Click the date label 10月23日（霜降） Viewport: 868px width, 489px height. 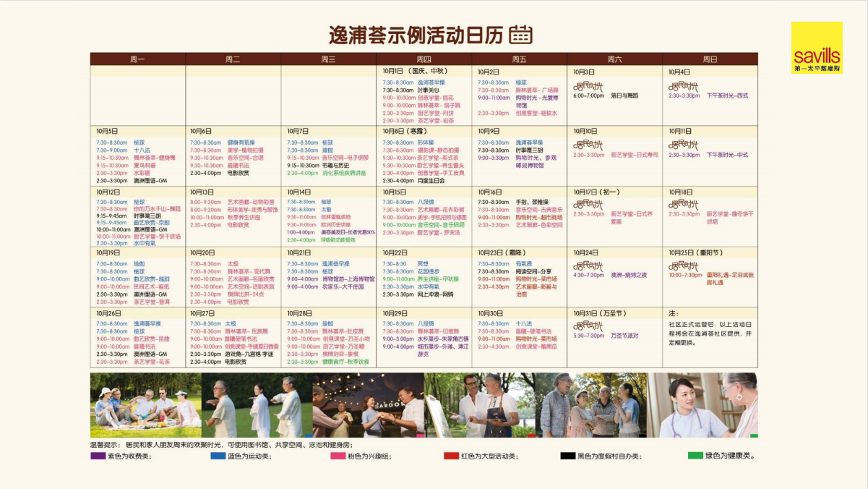[x=502, y=253]
